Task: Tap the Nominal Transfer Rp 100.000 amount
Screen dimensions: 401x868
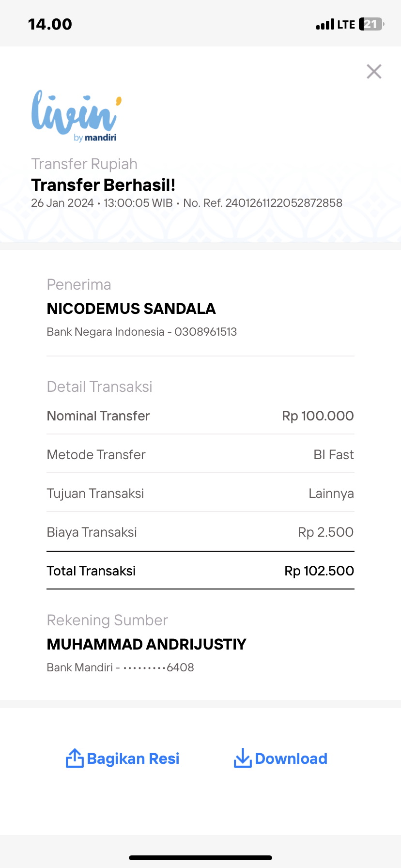Action: coord(318,416)
